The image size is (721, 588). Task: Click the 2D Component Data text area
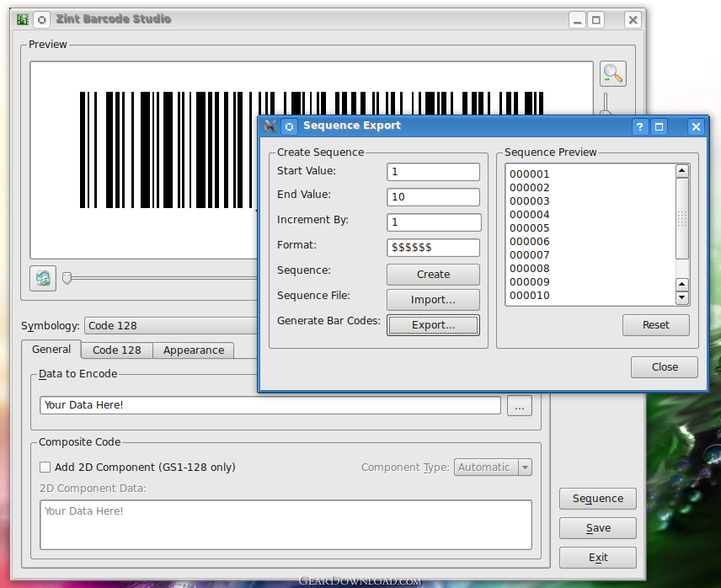(x=286, y=525)
